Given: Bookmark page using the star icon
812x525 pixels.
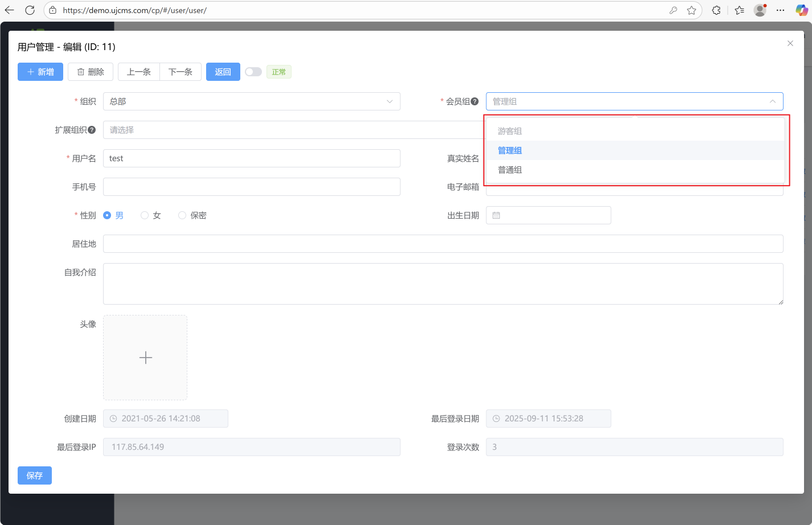Looking at the screenshot, I should tap(691, 10).
